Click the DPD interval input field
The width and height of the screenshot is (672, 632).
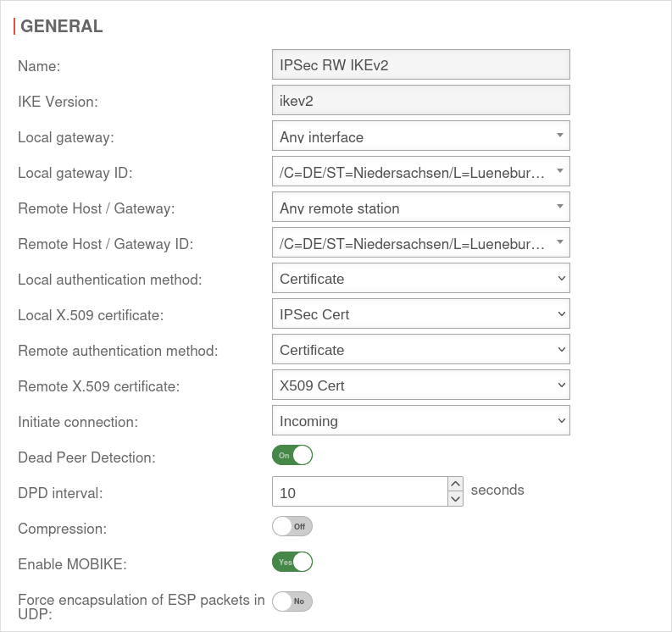pyautogui.click(x=359, y=492)
